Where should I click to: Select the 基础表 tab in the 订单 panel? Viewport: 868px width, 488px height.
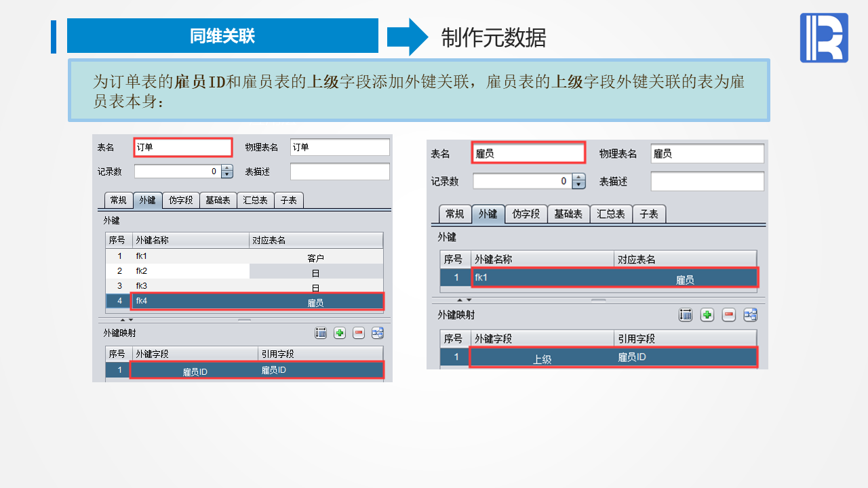click(218, 200)
